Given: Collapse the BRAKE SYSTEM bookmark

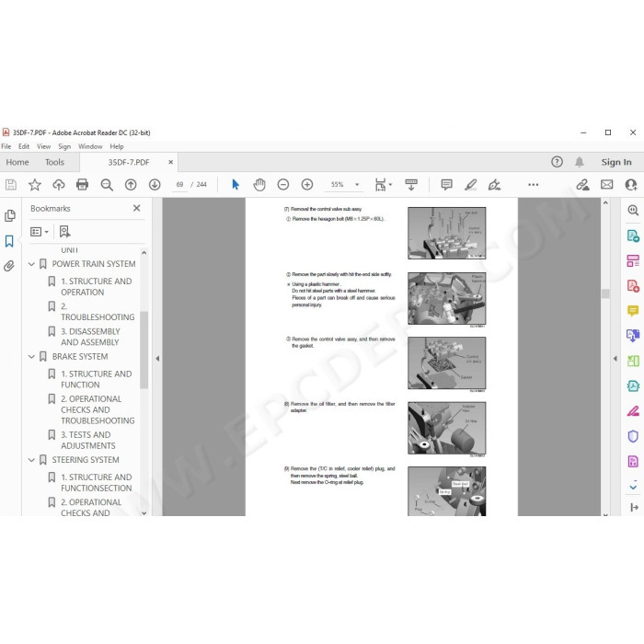Looking at the screenshot, I should (x=31, y=357).
